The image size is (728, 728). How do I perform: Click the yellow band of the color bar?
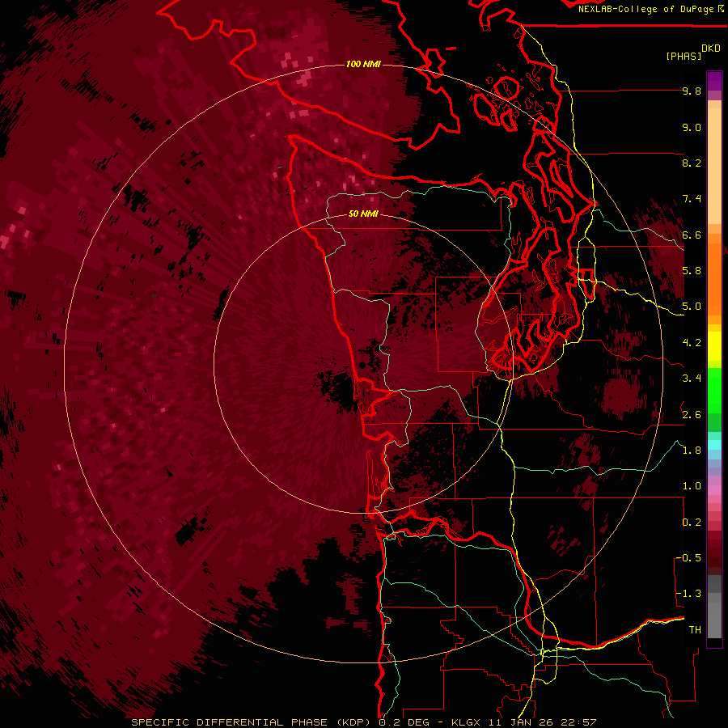714,346
